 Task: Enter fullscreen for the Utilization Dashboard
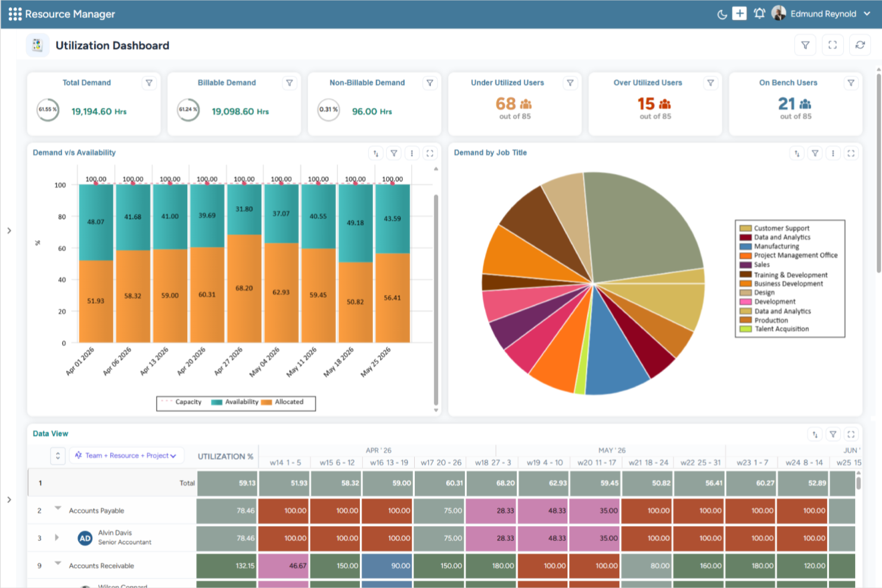[833, 45]
